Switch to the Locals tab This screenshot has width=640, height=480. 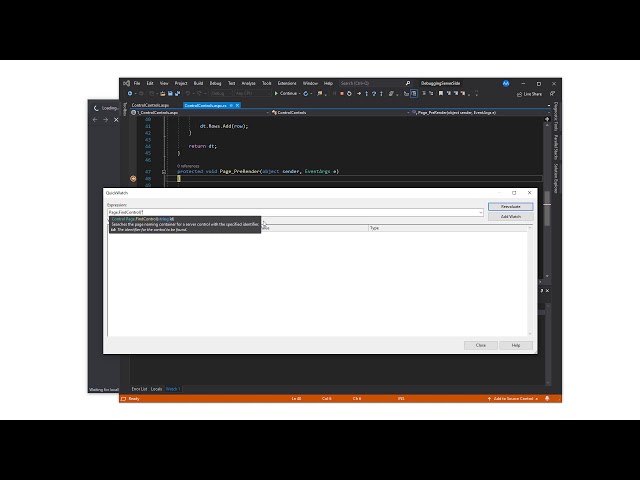click(156, 388)
